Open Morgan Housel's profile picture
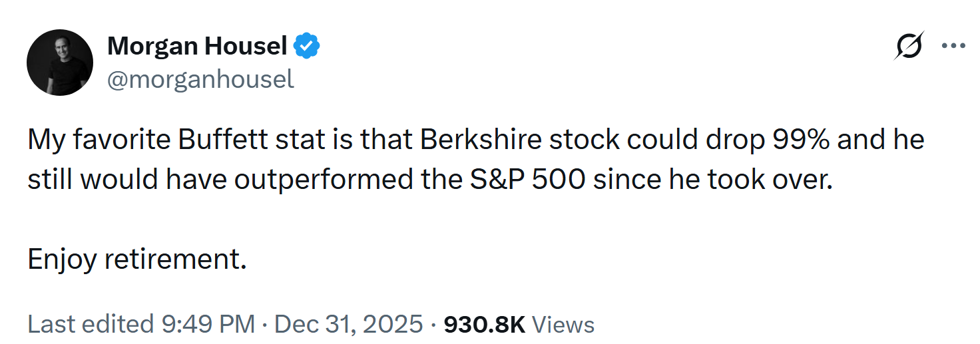The image size is (980, 344). coord(59,63)
